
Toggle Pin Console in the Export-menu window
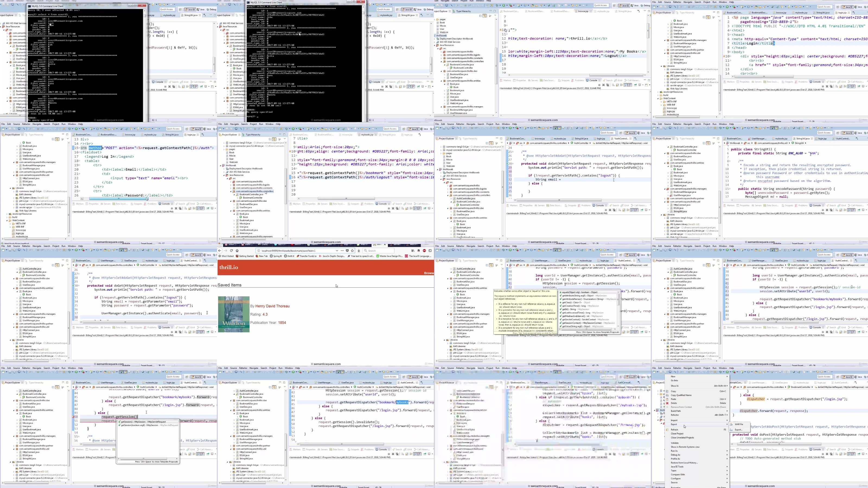click(859, 454)
